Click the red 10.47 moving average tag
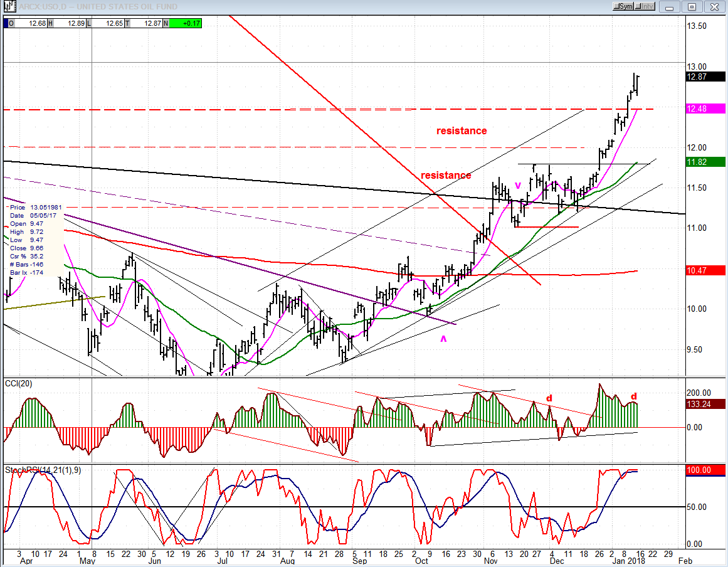 [705, 270]
